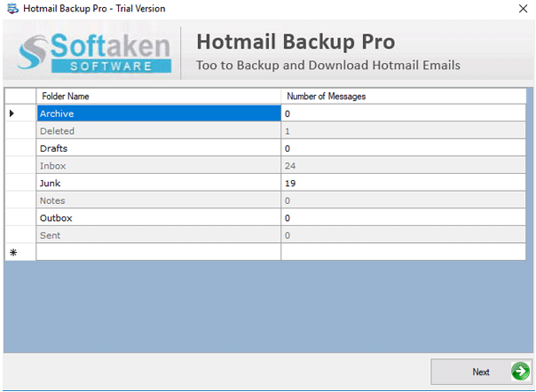Click the Junk row header selector

(20, 183)
